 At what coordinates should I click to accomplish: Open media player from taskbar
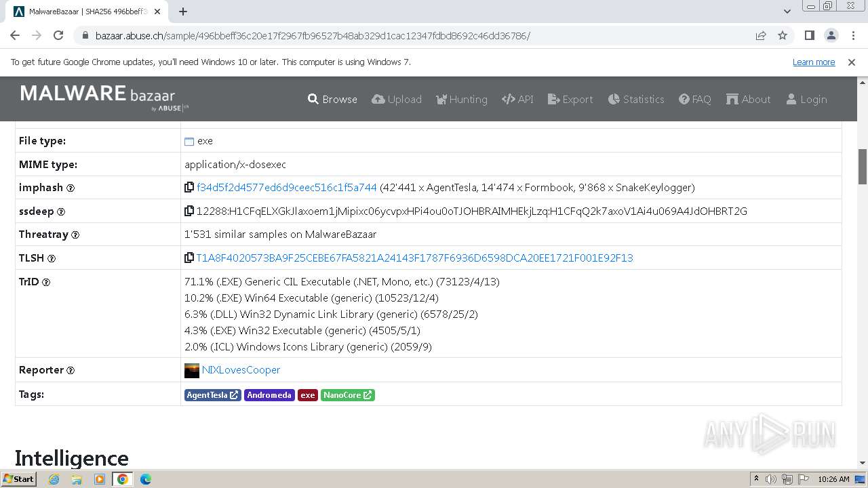(x=100, y=479)
